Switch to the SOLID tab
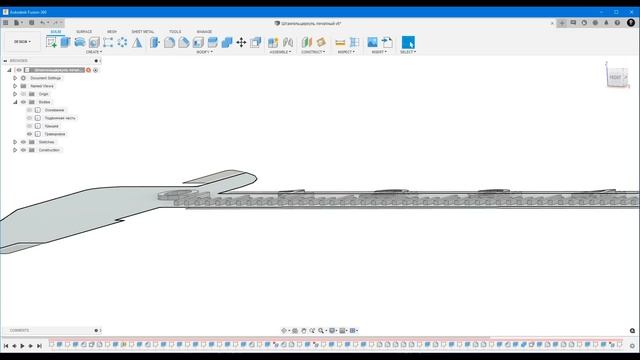 pos(56,31)
